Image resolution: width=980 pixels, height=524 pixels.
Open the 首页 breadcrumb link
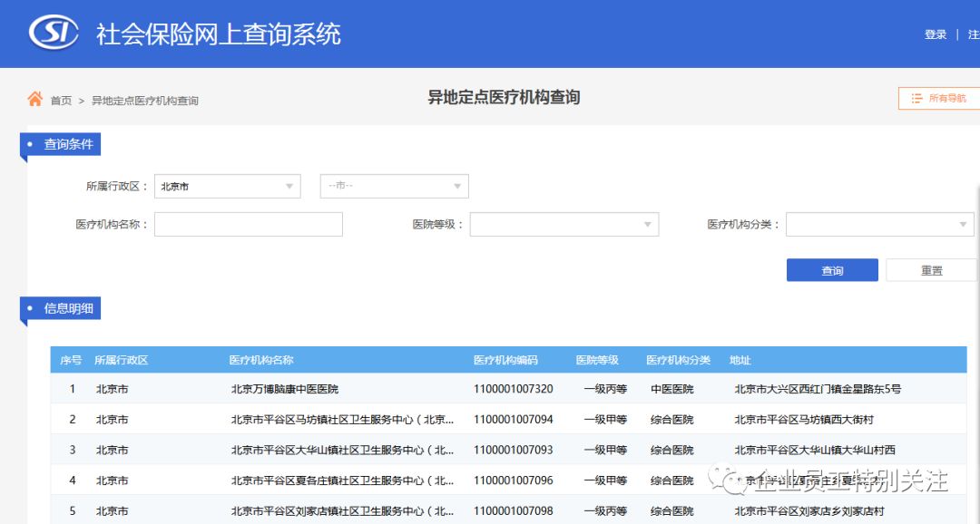point(62,101)
